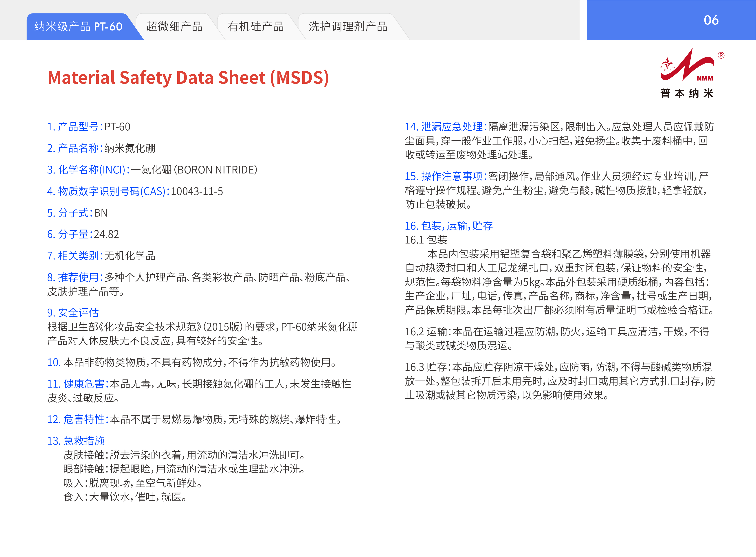Select the 纳米级产品 PT-60 tab

78,27
